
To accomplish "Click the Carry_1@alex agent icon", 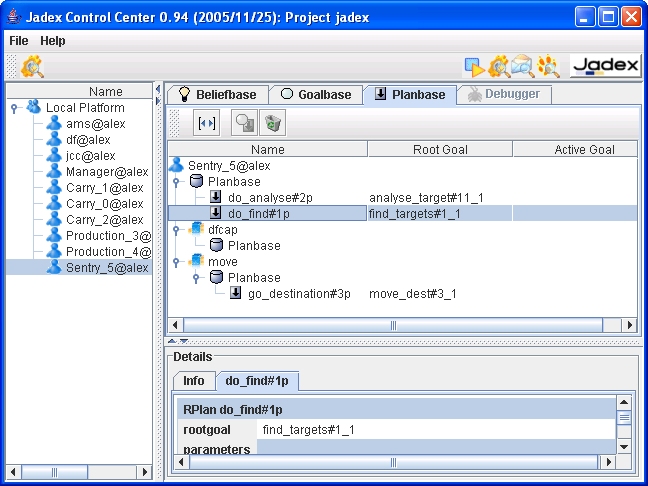I will click(x=54, y=188).
